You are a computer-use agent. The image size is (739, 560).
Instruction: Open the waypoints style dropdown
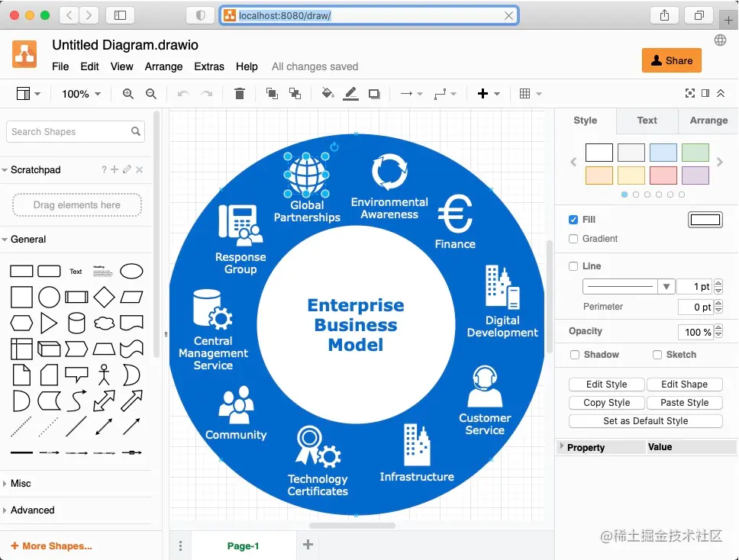(x=445, y=94)
